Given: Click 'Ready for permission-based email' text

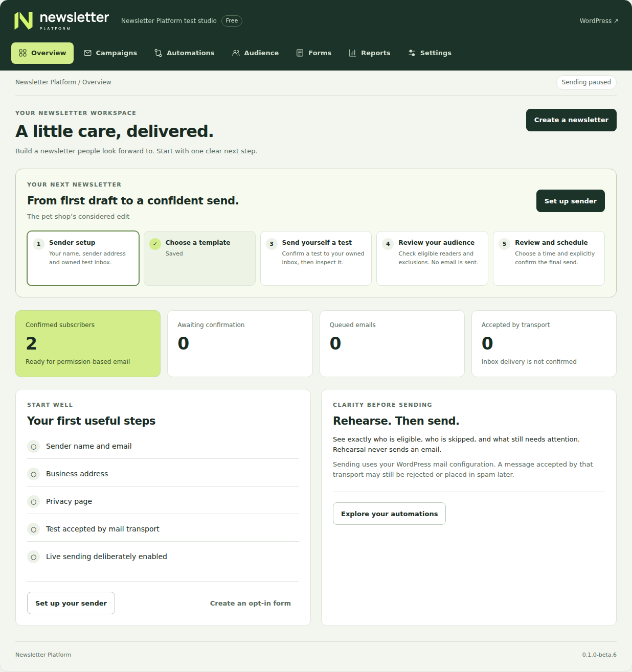Looking at the screenshot, I should click(78, 362).
